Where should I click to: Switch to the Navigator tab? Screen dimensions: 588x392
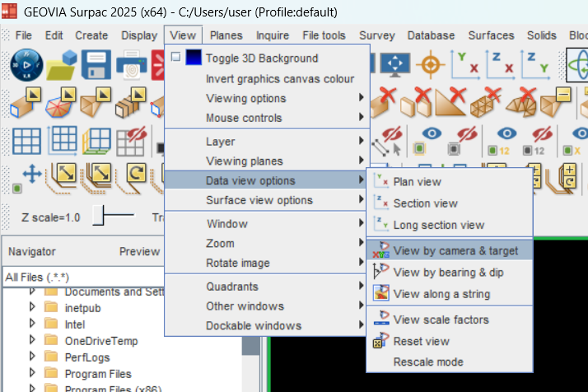pyautogui.click(x=32, y=251)
